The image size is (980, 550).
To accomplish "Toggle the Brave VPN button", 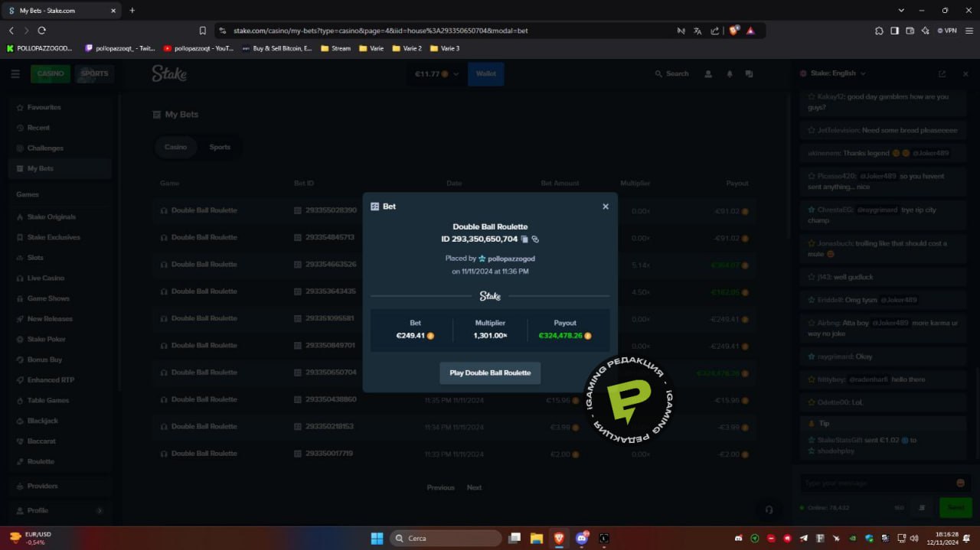I will pyautogui.click(x=946, y=31).
